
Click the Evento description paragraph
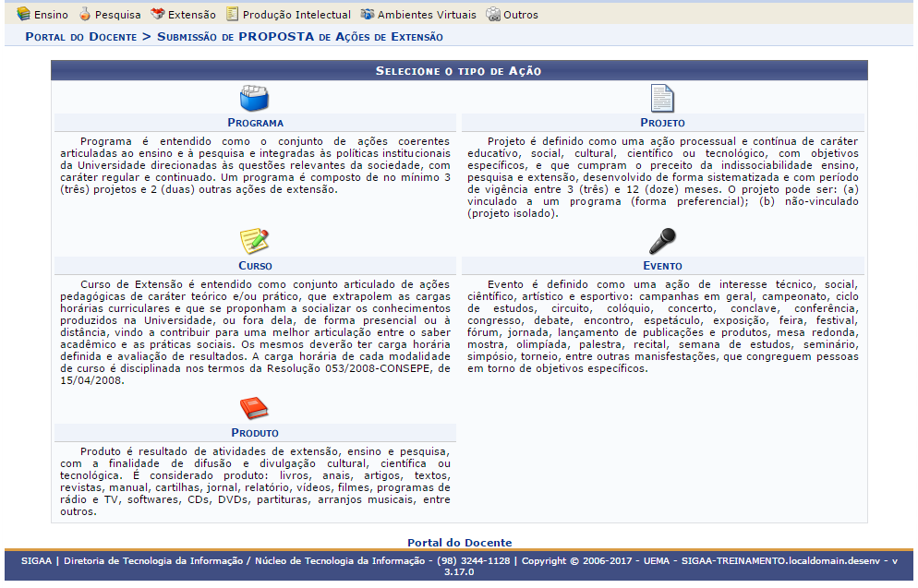click(x=663, y=327)
